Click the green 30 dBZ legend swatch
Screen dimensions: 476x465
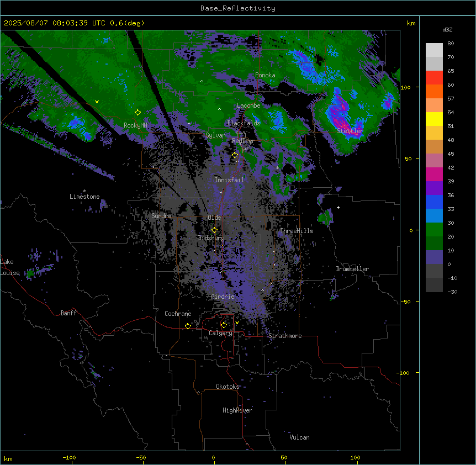(x=434, y=230)
